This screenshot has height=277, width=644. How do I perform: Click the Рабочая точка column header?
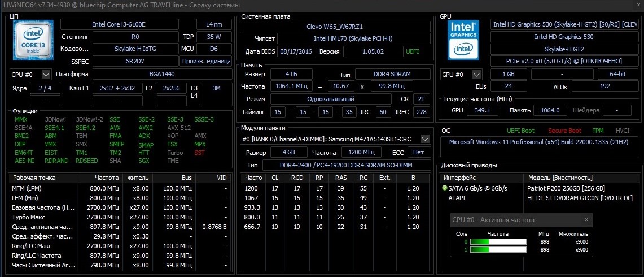click(x=43, y=178)
